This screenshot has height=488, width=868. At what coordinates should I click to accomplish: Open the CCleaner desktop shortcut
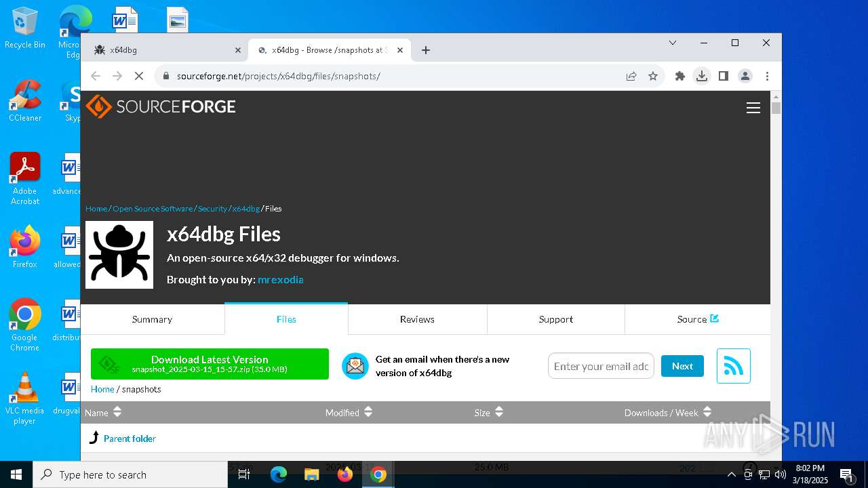click(25, 102)
